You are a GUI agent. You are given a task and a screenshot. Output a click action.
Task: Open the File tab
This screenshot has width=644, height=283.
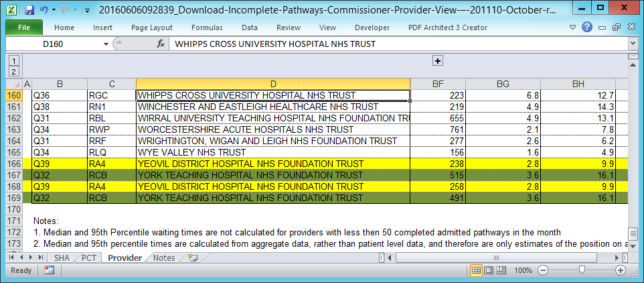pos(24,27)
